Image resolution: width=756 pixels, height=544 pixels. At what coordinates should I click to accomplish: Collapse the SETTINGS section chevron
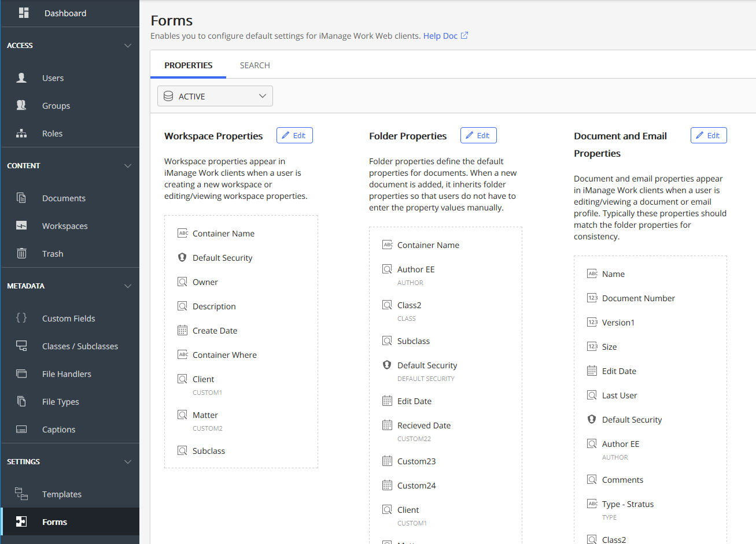pos(128,462)
